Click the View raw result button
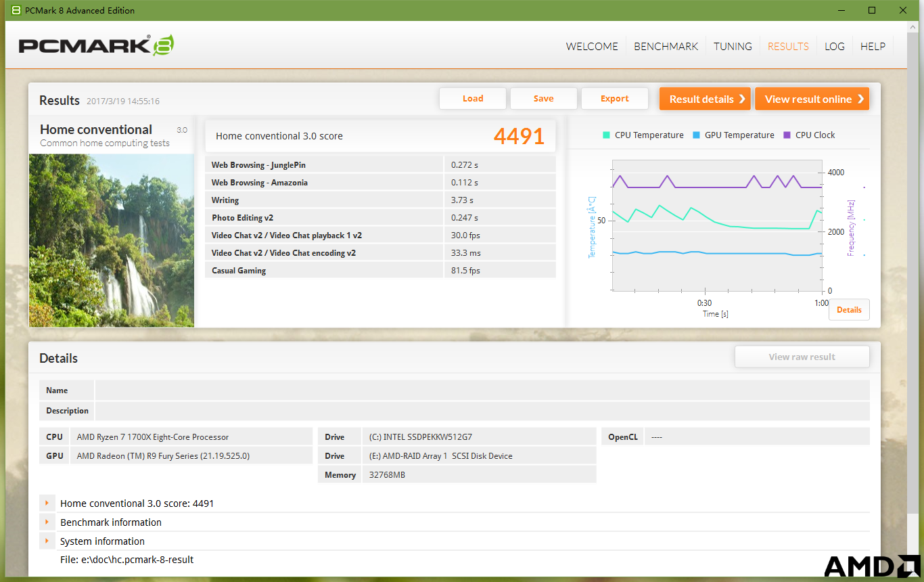Screen dimensions: 924x582 802,357
